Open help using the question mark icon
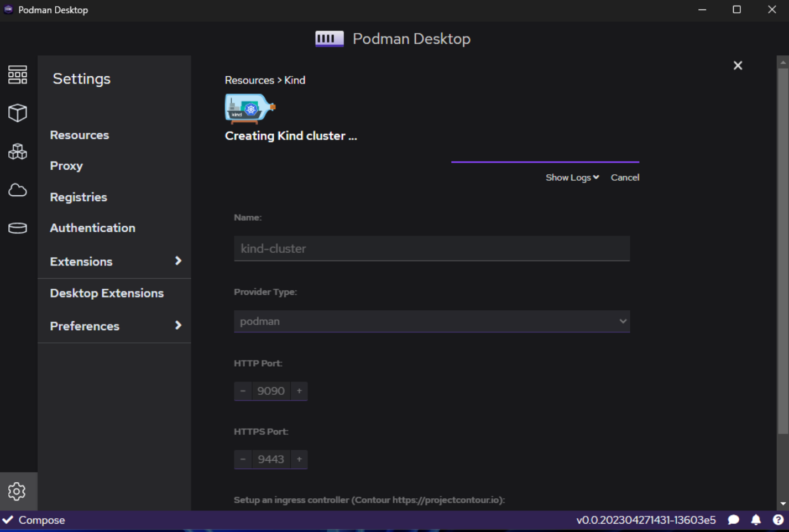789x532 pixels. coord(777,520)
